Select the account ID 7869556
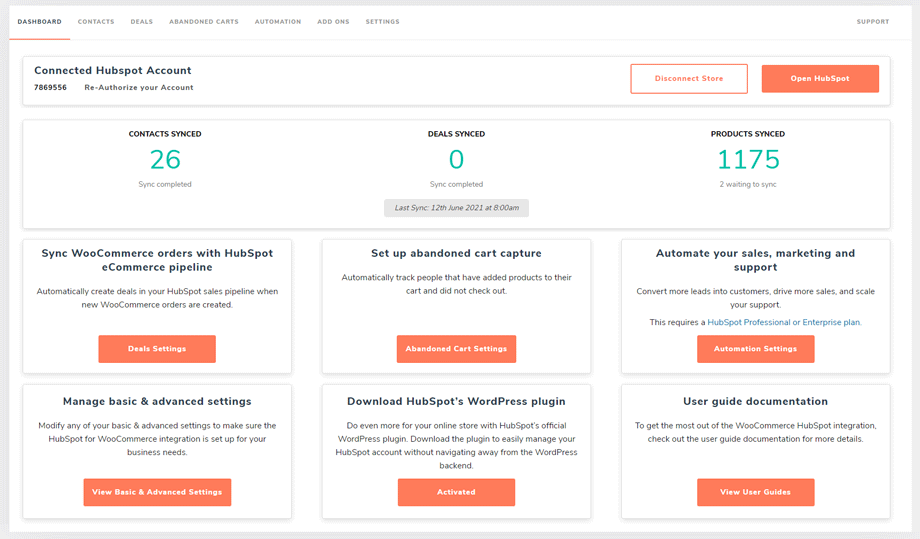 coord(50,87)
